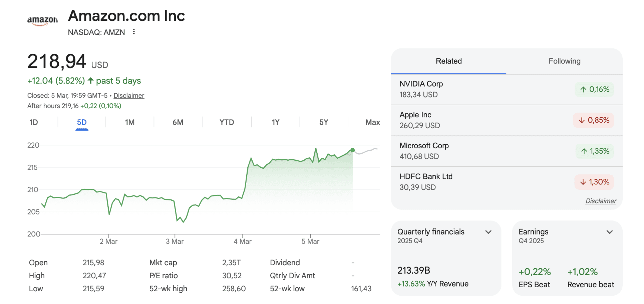The height and width of the screenshot is (304, 644).
Task: Open the three-dot options menu beside AMZN
Action: pyautogui.click(x=134, y=32)
